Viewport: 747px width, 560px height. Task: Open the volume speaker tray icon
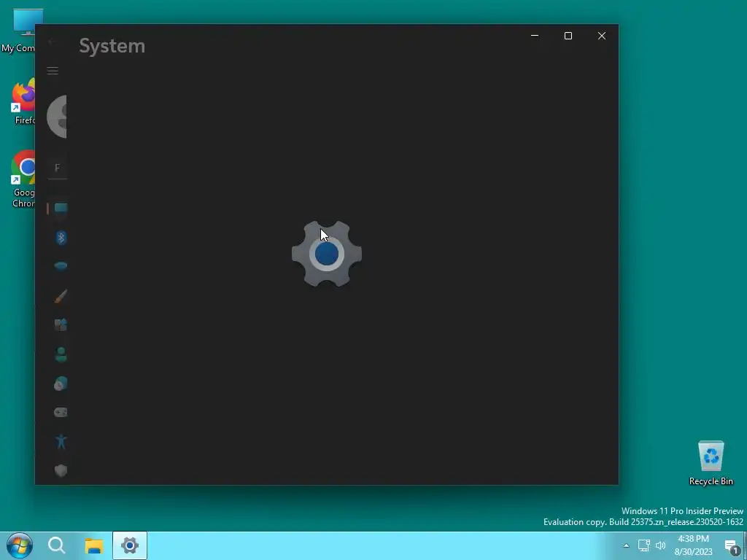tap(661, 545)
